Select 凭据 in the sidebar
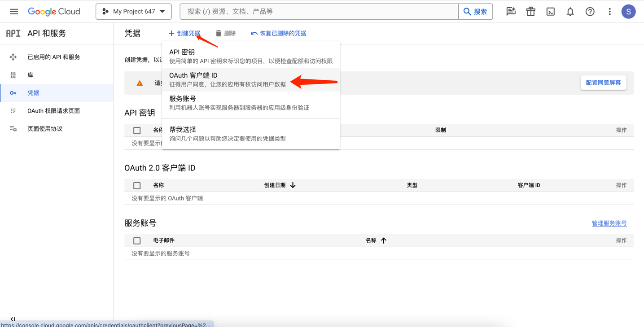The image size is (644, 327). pos(57,93)
